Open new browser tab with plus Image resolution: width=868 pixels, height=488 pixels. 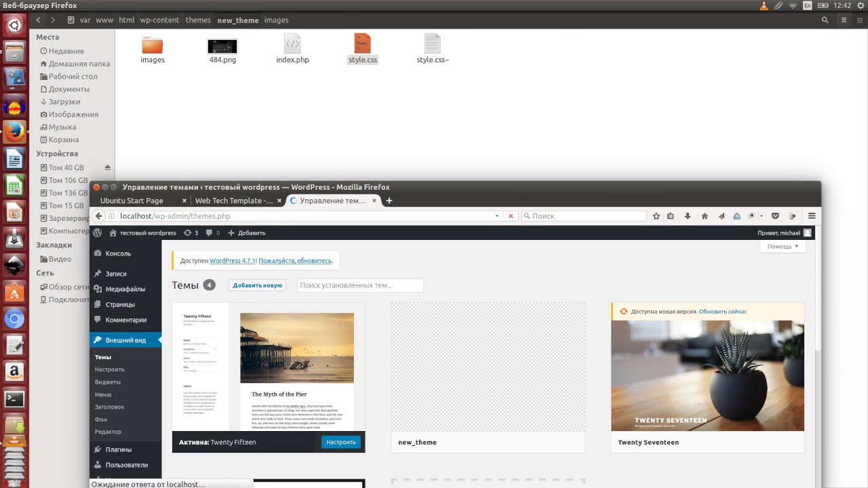coord(389,201)
